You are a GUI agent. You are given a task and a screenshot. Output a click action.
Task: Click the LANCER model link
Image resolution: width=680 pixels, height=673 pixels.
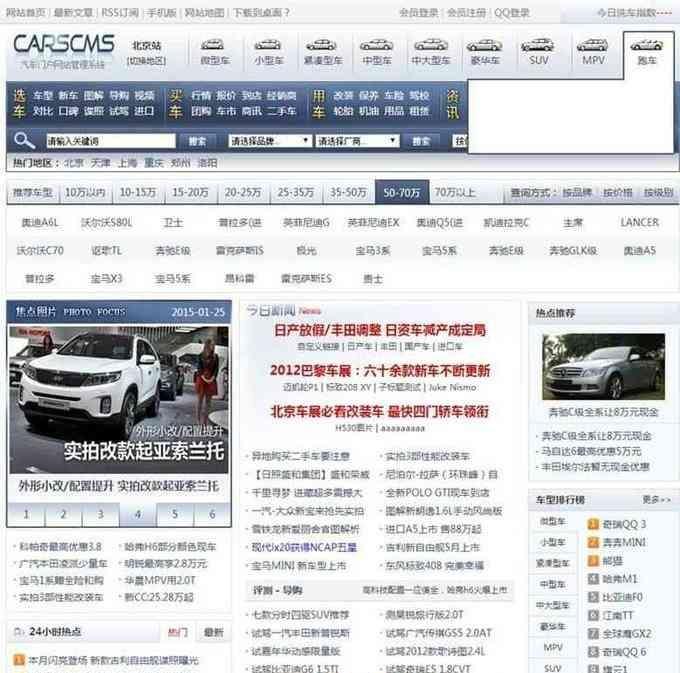[x=639, y=222]
